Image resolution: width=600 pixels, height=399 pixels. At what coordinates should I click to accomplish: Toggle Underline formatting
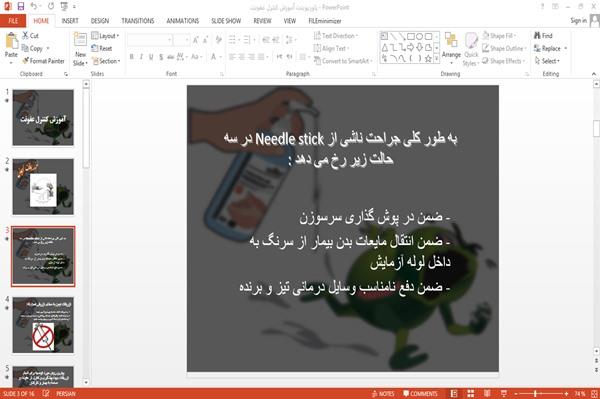[x=151, y=57]
